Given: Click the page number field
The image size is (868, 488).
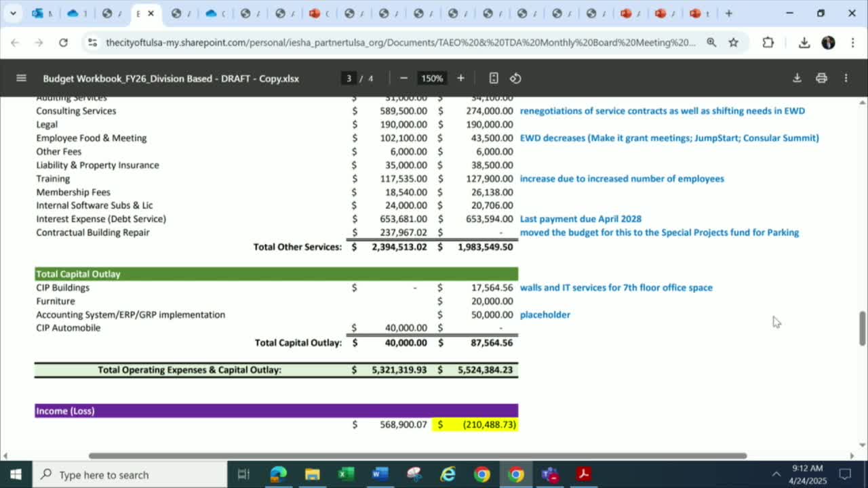Looking at the screenshot, I should click(349, 78).
